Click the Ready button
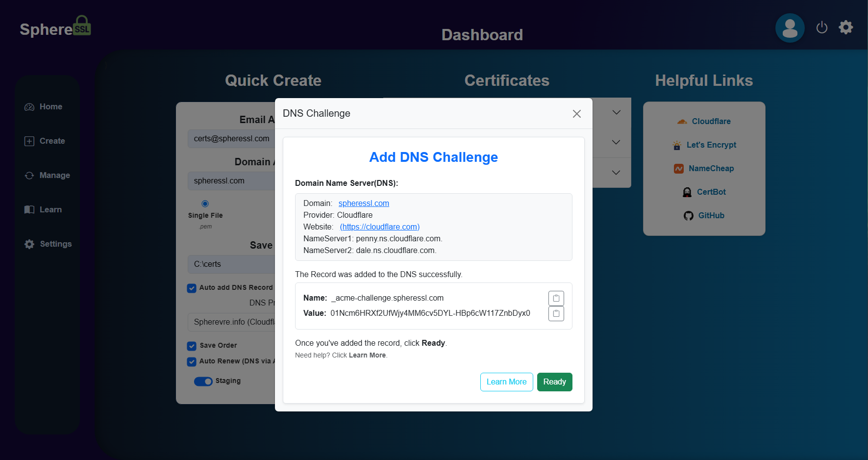Viewport: 868px width, 460px height. click(x=554, y=382)
